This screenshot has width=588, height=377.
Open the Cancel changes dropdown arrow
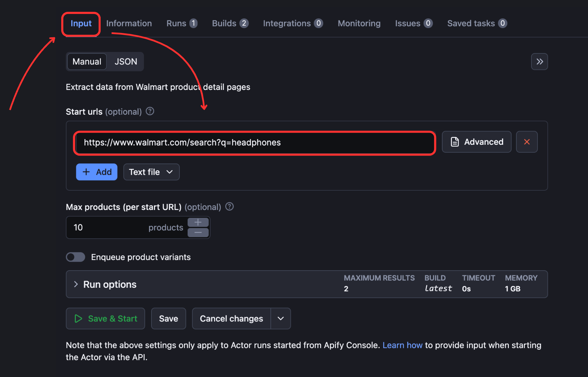tap(281, 318)
